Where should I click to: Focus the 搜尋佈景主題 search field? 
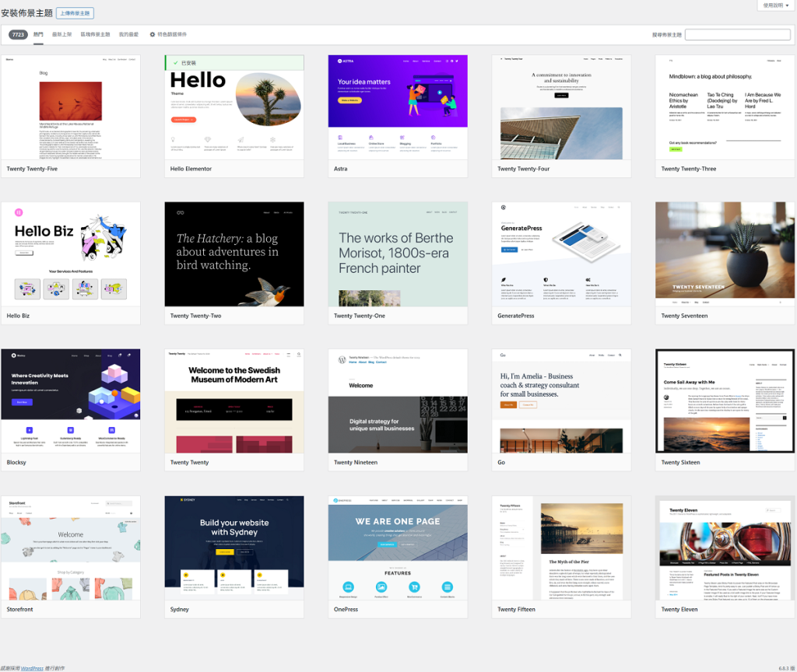coord(737,35)
